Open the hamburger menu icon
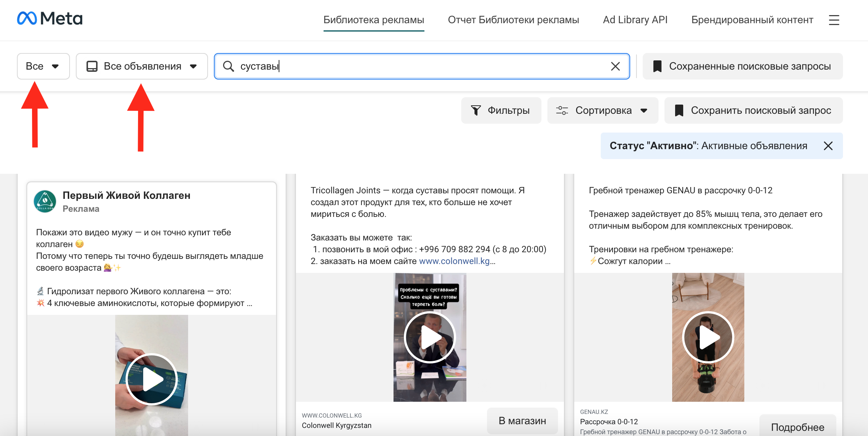The height and width of the screenshot is (436, 868). tap(834, 20)
